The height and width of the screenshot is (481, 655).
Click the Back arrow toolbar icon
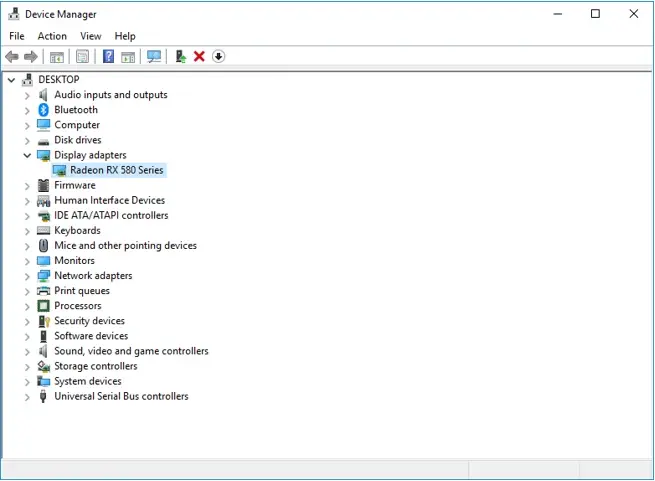click(x=12, y=56)
